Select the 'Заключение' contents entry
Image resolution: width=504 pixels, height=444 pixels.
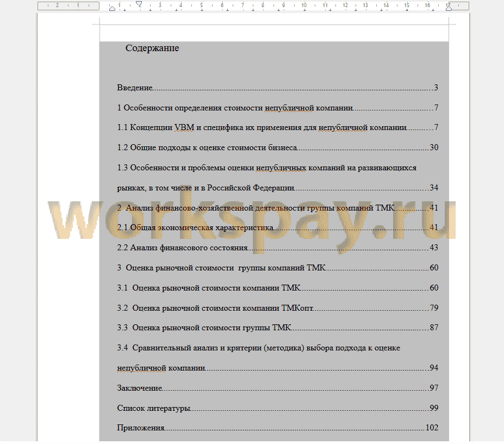coord(277,388)
